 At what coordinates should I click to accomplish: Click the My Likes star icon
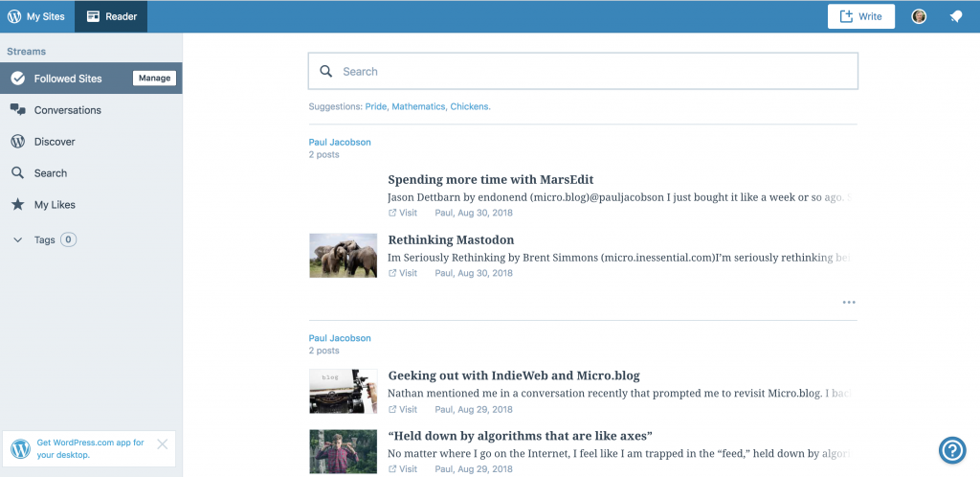point(18,204)
